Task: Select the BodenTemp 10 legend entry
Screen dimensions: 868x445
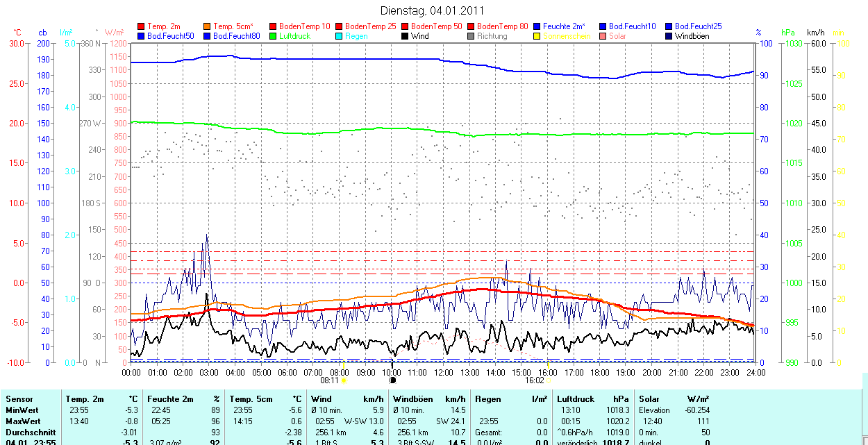Action: [304, 26]
